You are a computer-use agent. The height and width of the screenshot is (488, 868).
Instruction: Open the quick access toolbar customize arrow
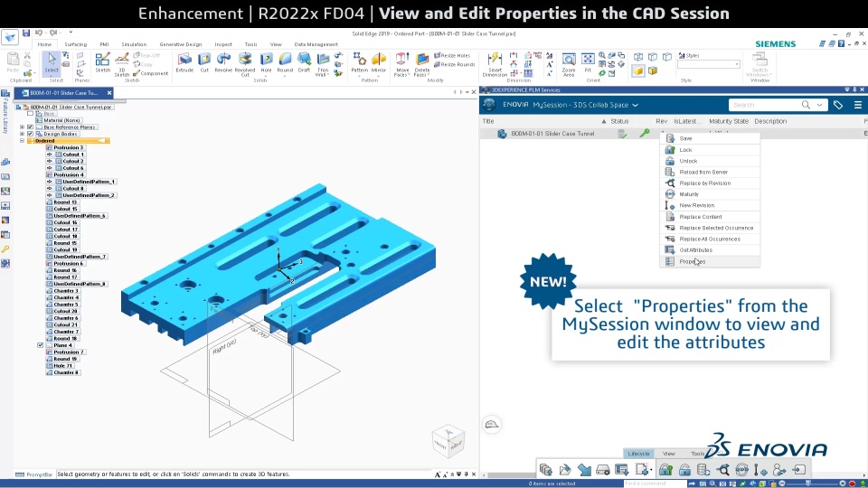(x=71, y=33)
